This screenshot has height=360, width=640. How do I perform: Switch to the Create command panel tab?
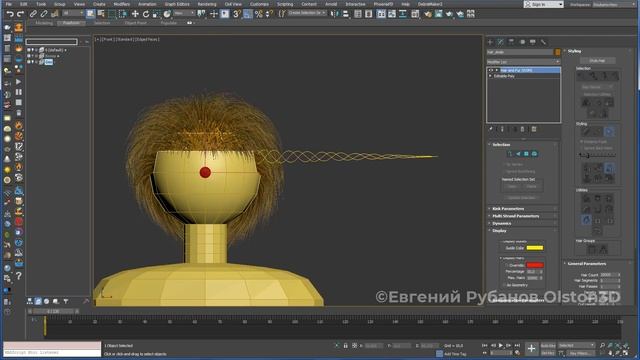[x=490, y=42]
